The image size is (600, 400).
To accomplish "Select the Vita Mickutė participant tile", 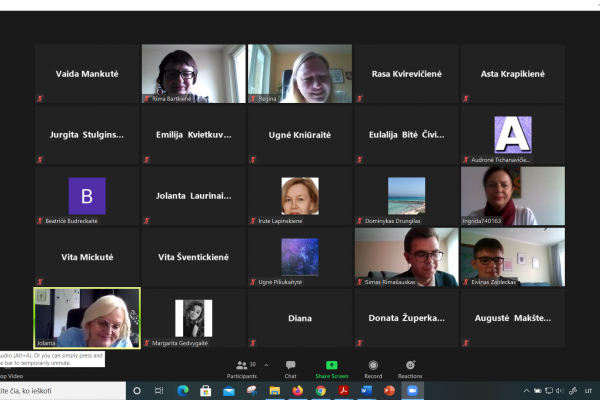I will point(87,257).
